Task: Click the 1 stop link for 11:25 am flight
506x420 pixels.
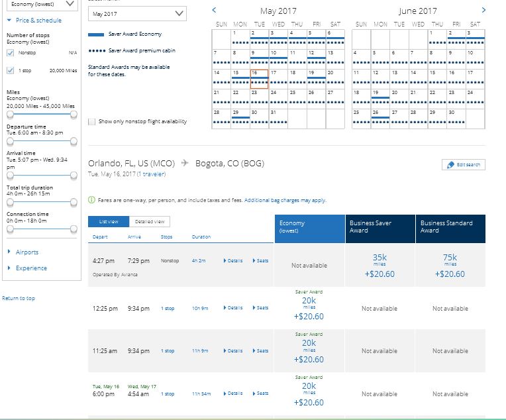Action: (x=168, y=351)
